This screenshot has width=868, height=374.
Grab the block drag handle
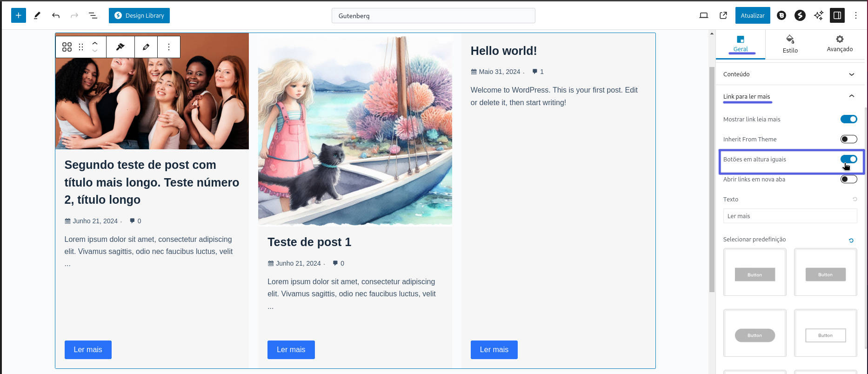pyautogui.click(x=81, y=47)
